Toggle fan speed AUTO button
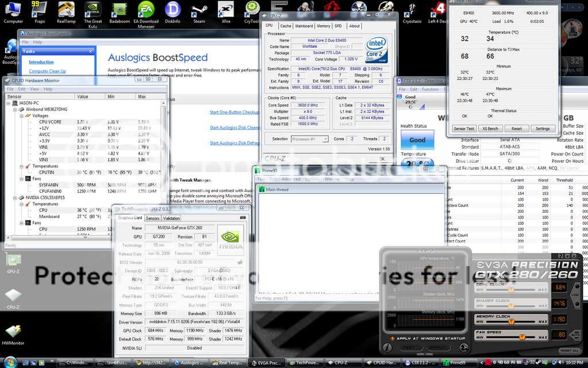Image resolution: width=588 pixels, height=368 pixels. point(575,335)
